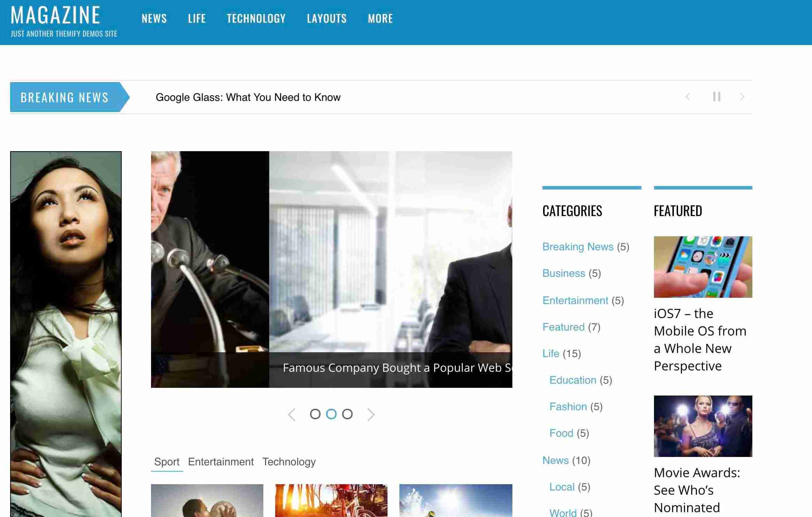812x517 pixels.
Task: Select the second carousel pagination dot
Action: pos(331,414)
